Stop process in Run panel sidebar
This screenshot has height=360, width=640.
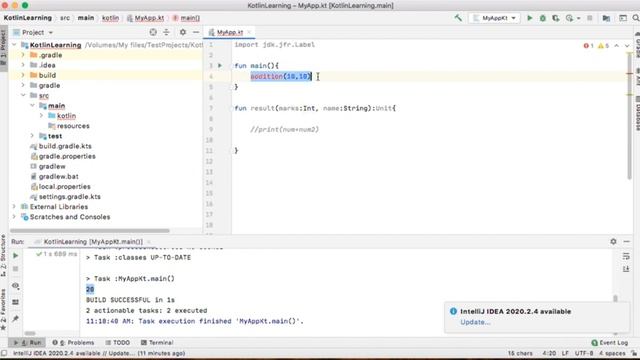[16, 269]
